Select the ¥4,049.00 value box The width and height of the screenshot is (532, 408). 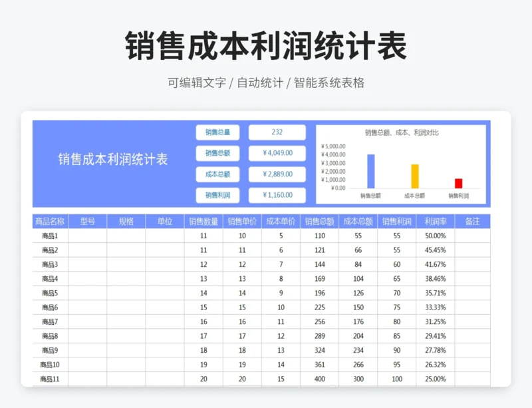click(x=277, y=153)
